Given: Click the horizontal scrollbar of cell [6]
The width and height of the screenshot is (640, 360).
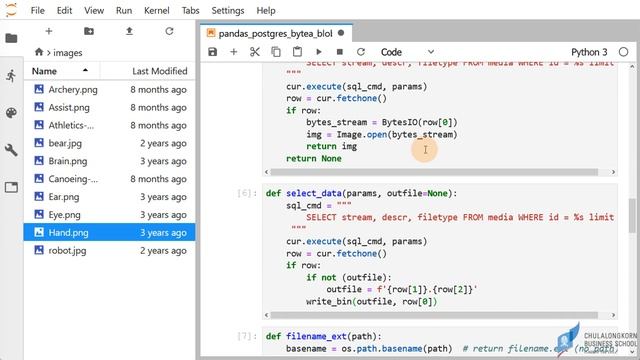Looking at the screenshot, I should pyautogui.click(x=434, y=315).
